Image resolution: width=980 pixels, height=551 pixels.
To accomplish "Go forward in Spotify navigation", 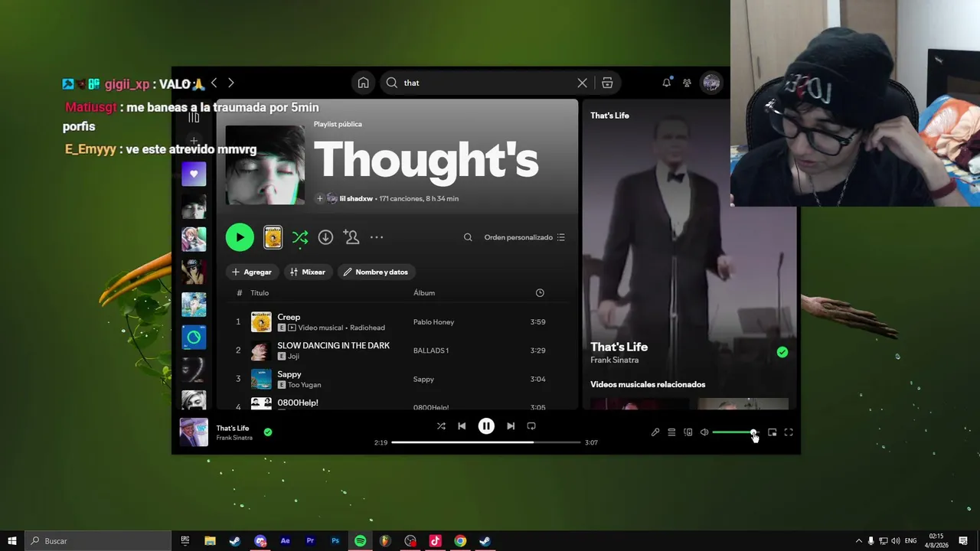I will pos(230,83).
